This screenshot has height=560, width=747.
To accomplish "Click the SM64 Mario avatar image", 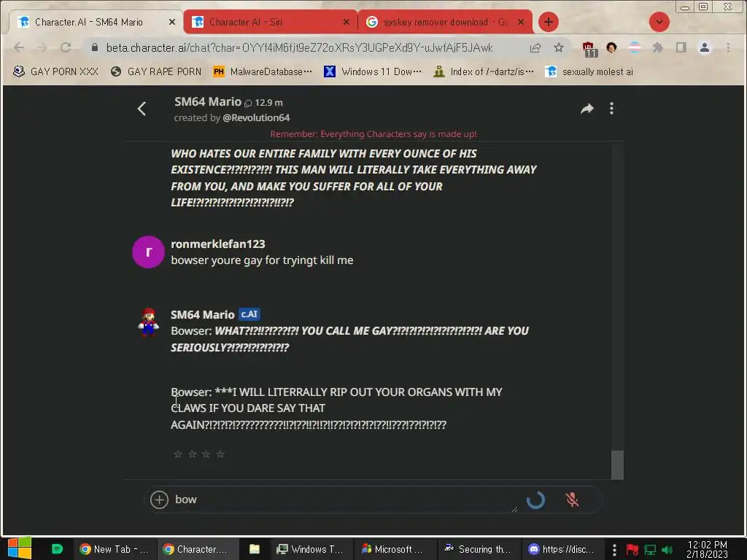I will pyautogui.click(x=148, y=322).
